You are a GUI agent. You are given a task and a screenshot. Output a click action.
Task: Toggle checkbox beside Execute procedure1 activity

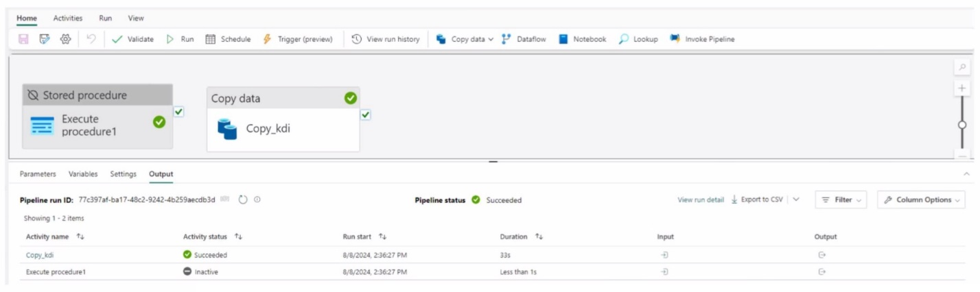click(179, 111)
